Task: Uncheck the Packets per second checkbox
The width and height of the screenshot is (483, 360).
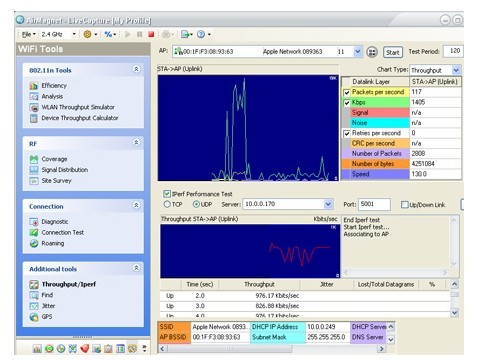Action: click(347, 92)
